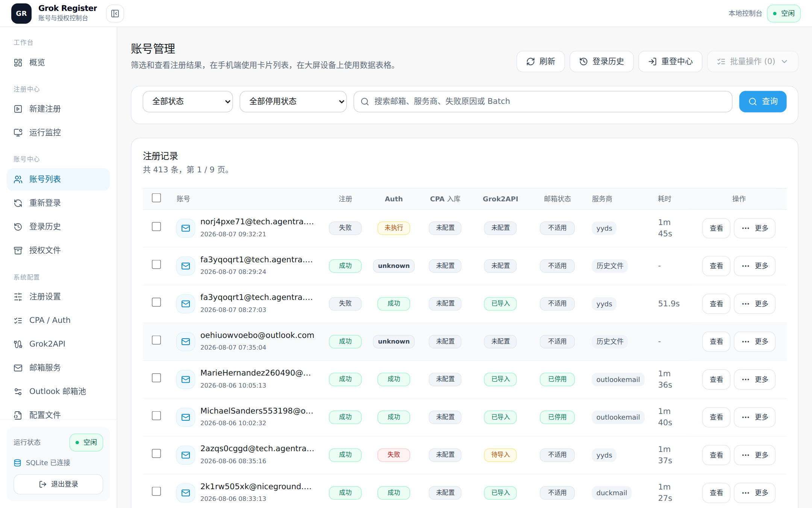Check the MarieHernandez260490 row checkbox
Screen dimensions: 812x508
point(156,378)
